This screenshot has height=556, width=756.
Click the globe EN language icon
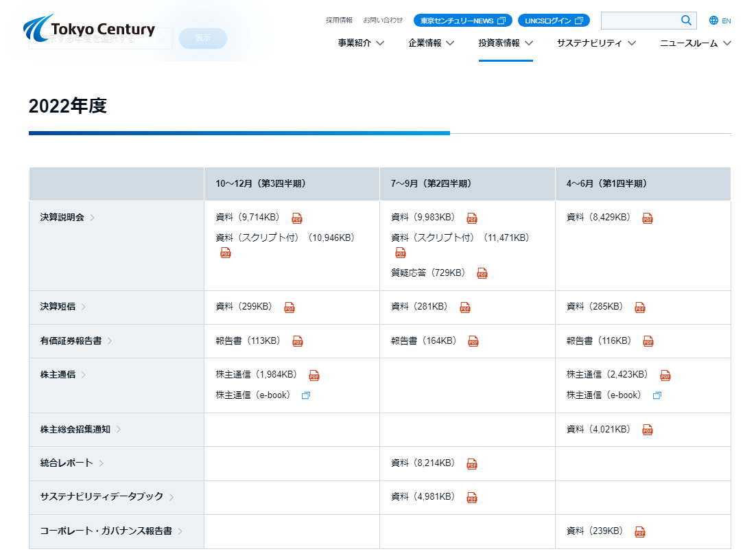pos(713,21)
